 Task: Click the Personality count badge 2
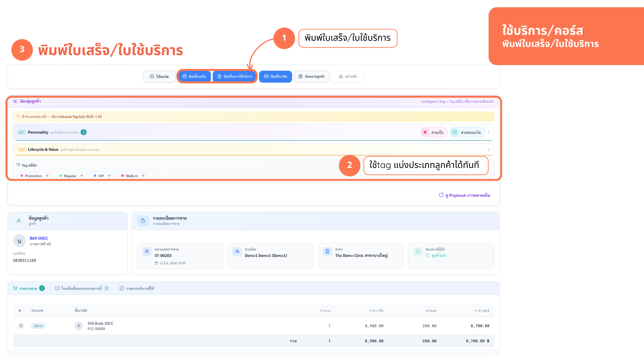(x=84, y=132)
